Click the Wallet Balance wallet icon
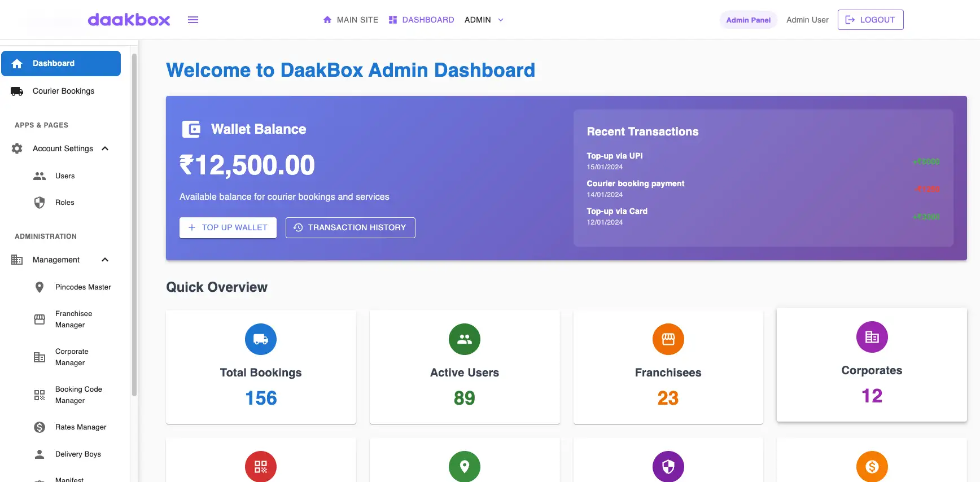The image size is (980, 482). [191, 129]
